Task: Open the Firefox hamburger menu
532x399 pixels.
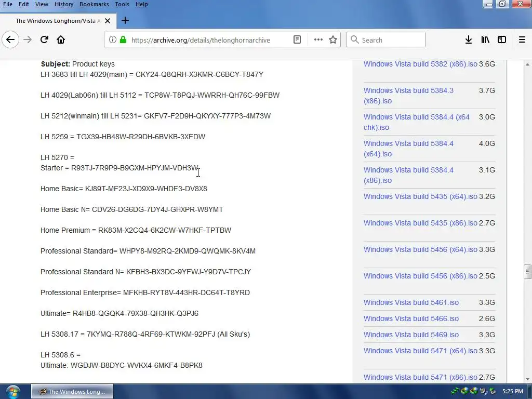Action: [522, 39]
